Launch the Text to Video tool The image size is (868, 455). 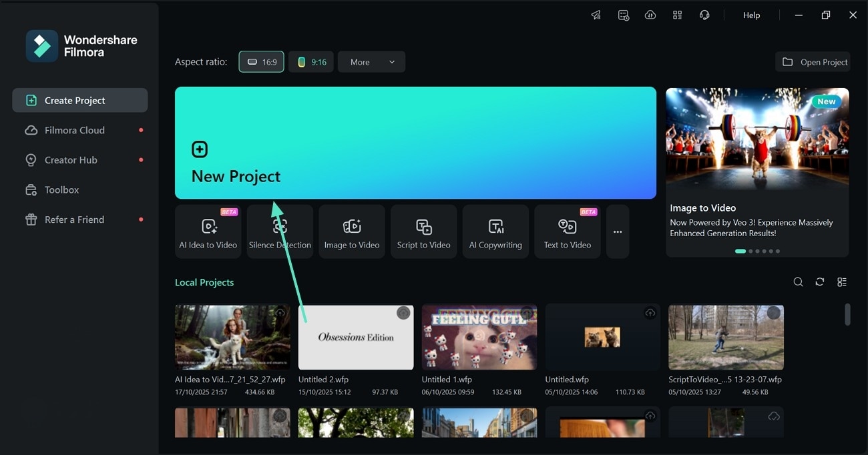pos(567,232)
